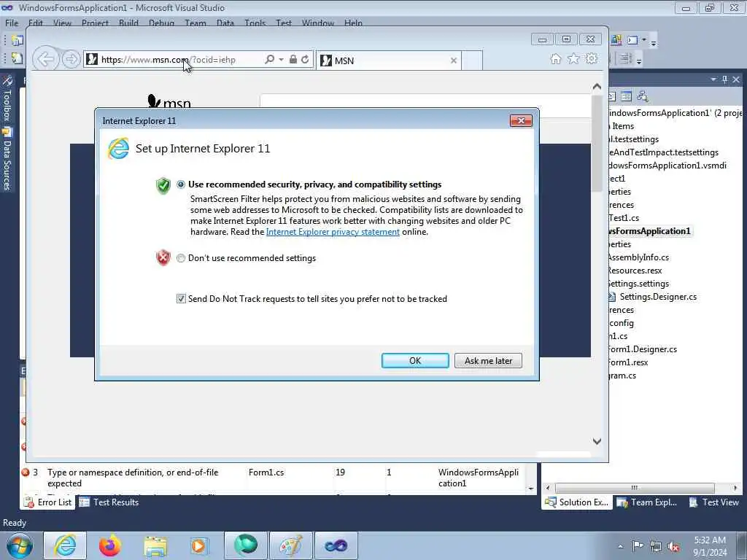Select AssemblyInfo.cs file in tree
The image size is (747, 560).
coord(638,257)
